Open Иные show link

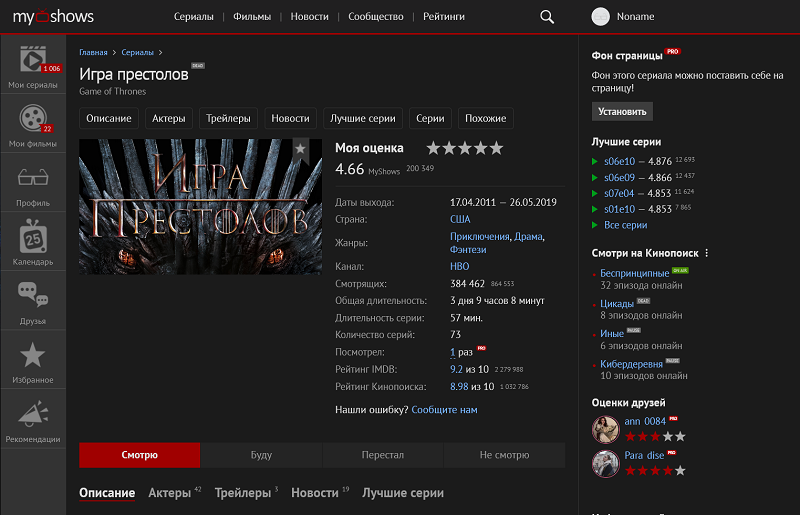coord(612,334)
